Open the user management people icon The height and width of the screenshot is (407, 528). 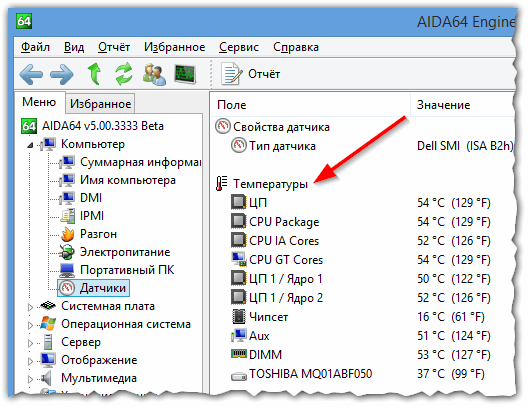coord(154,74)
